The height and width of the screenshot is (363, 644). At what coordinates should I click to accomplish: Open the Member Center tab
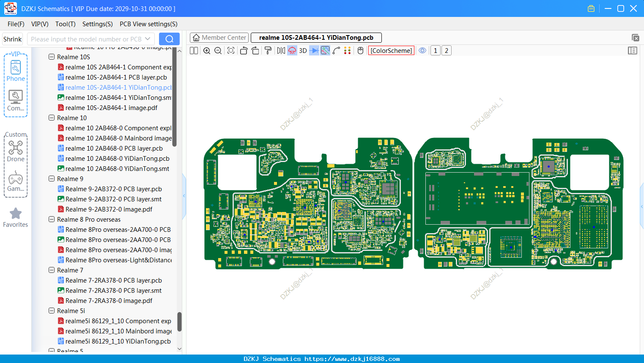[219, 38]
